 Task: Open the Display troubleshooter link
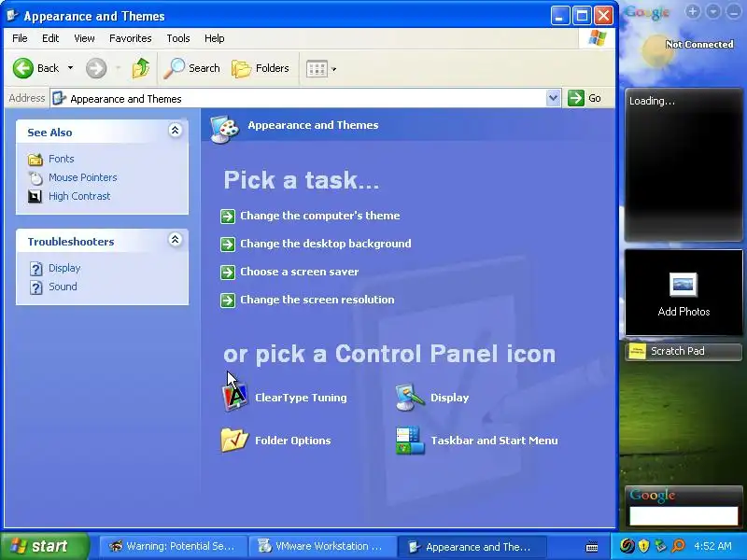(x=64, y=268)
